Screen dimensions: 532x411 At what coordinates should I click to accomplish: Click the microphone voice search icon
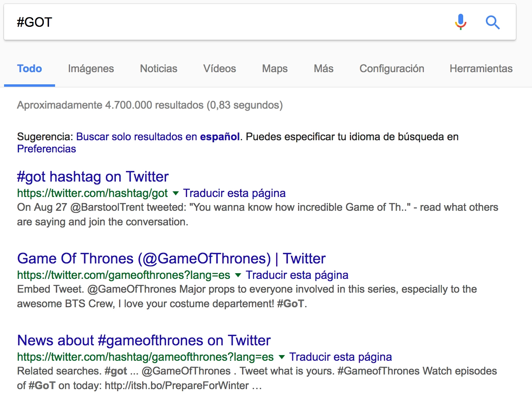click(x=460, y=22)
